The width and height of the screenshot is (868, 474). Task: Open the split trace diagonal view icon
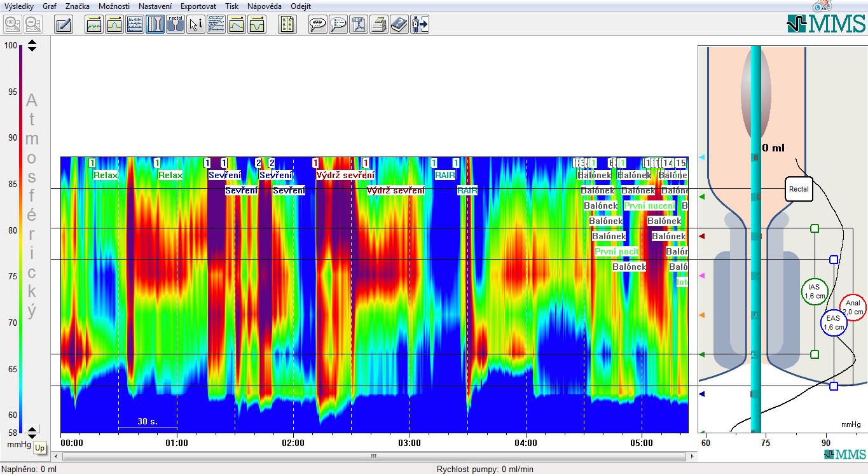216,25
